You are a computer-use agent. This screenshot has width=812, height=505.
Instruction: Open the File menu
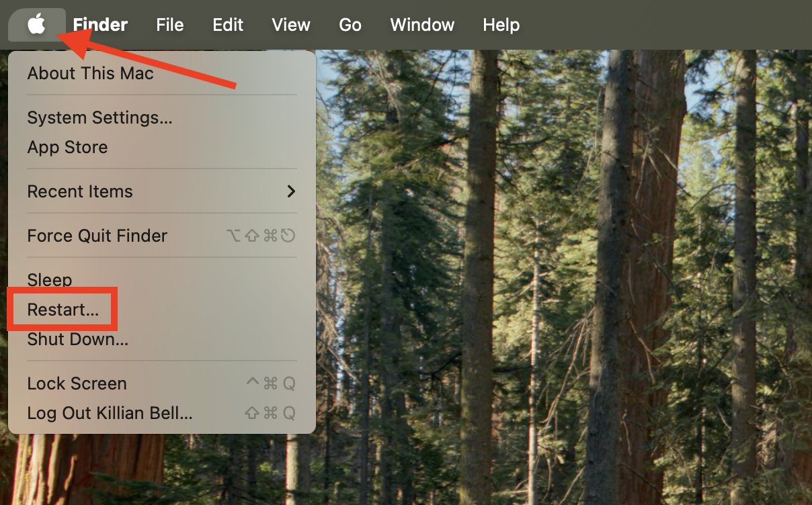[170, 25]
